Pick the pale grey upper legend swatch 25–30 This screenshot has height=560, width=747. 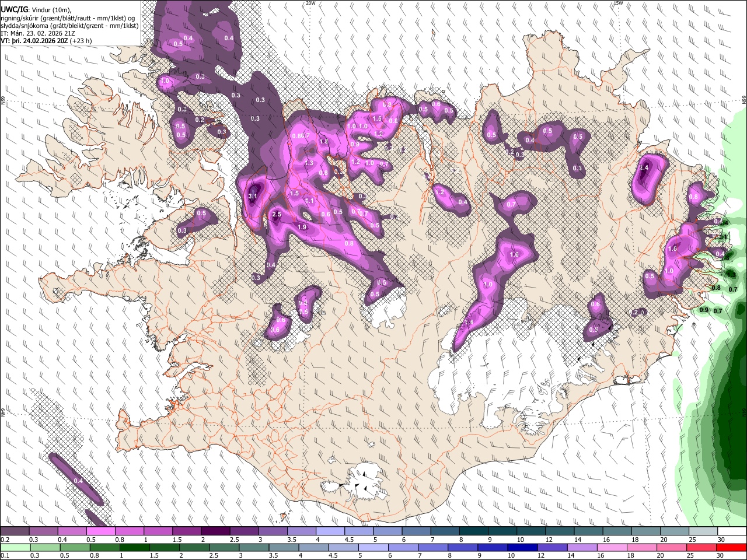click(x=704, y=531)
